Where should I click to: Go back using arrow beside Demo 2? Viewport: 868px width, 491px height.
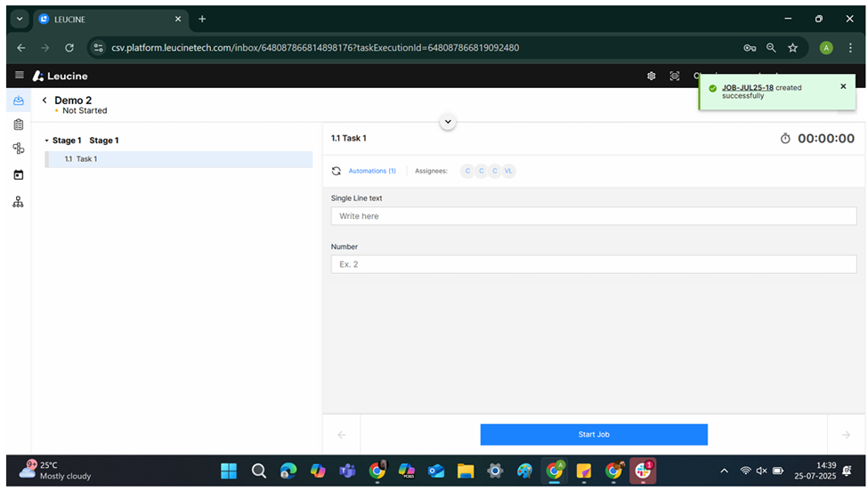(45, 101)
